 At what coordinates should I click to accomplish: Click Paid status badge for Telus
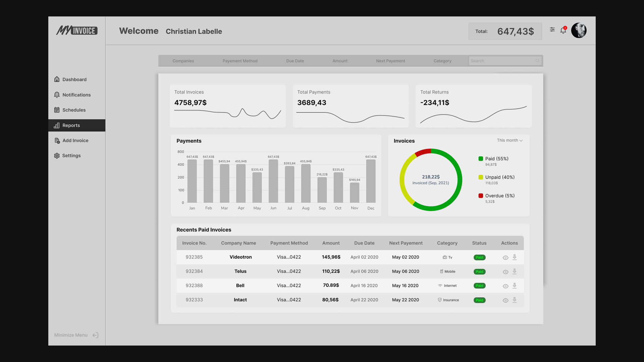coord(479,271)
